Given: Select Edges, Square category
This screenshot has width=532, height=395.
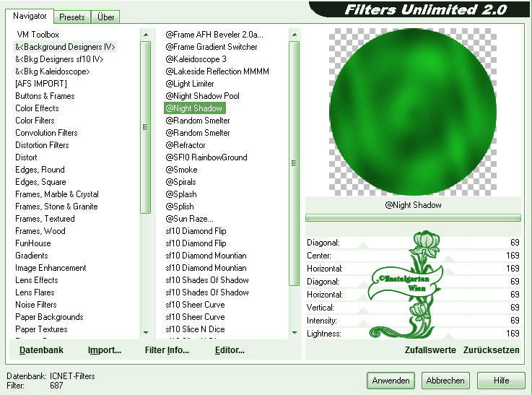Looking at the screenshot, I should point(40,182).
